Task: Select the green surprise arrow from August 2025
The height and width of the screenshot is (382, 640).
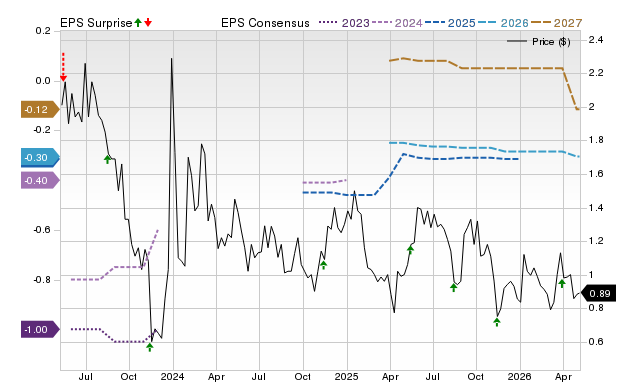Action: tap(453, 288)
